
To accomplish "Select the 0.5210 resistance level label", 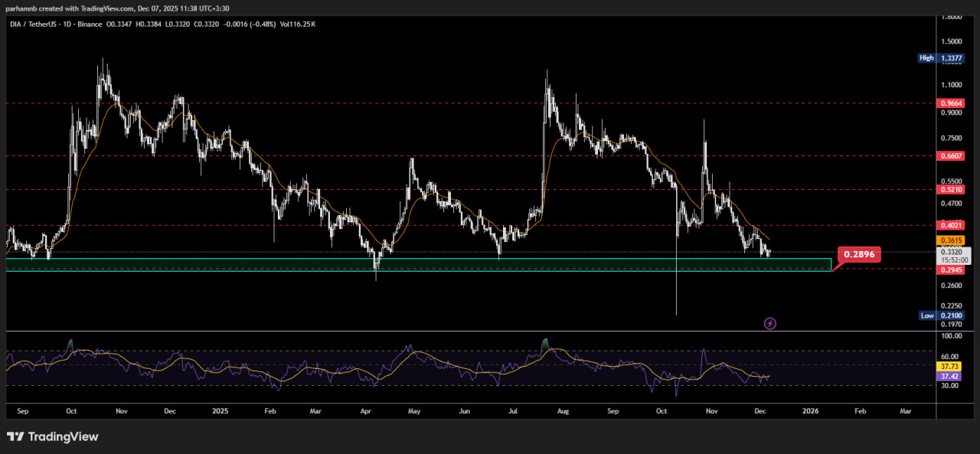I will pos(950,189).
